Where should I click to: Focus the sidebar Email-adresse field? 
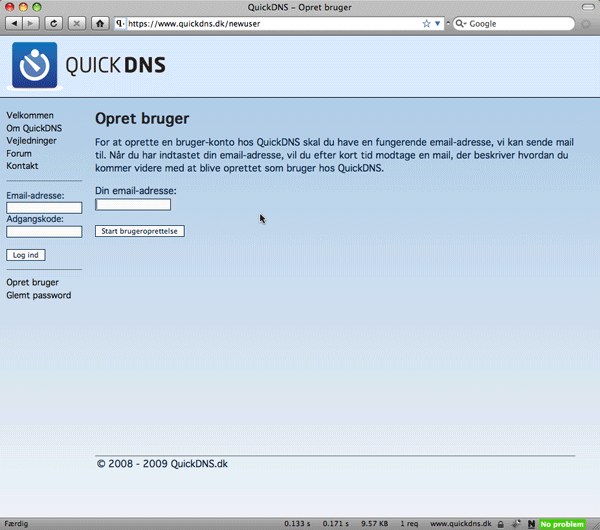[x=44, y=208]
